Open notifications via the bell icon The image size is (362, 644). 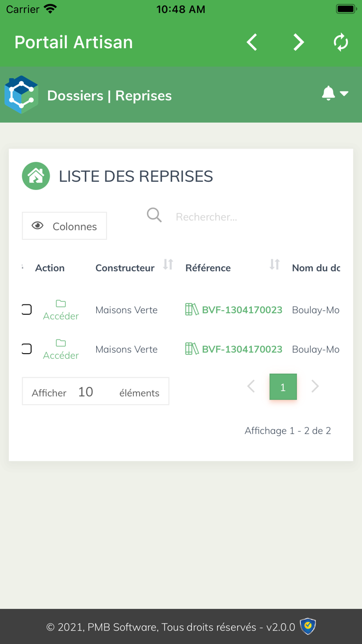328,93
